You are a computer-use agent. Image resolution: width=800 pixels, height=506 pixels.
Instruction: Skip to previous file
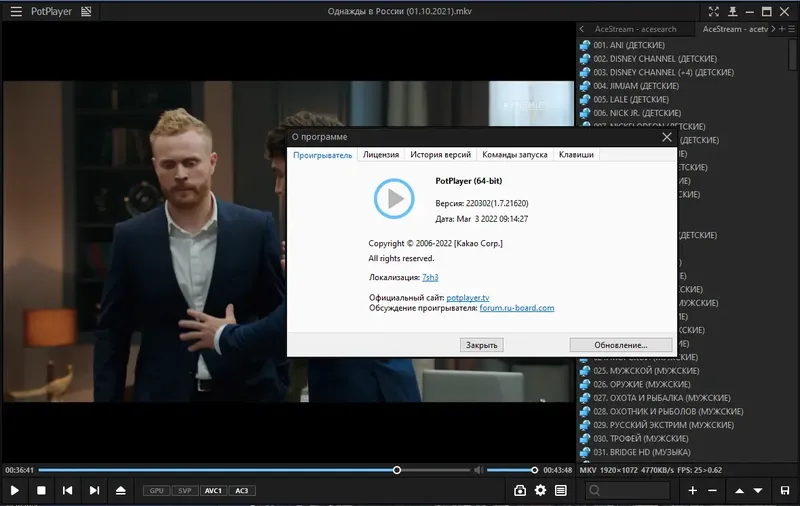click(67, 490)
